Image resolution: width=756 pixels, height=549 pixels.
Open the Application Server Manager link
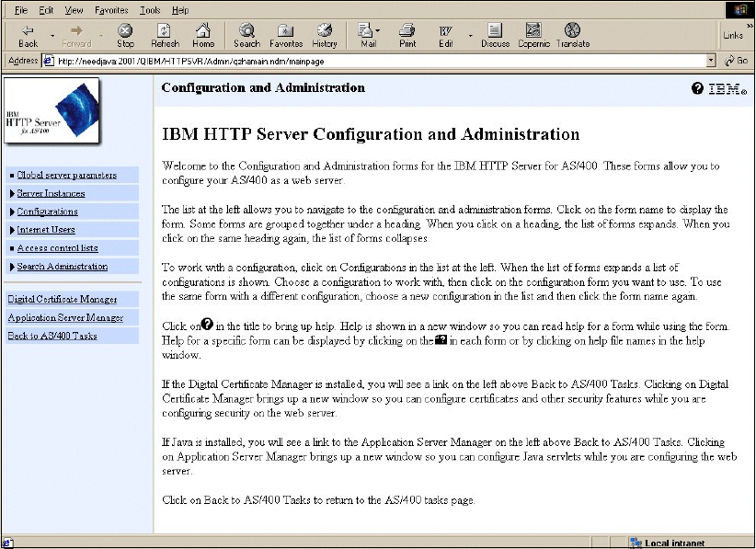65,317
